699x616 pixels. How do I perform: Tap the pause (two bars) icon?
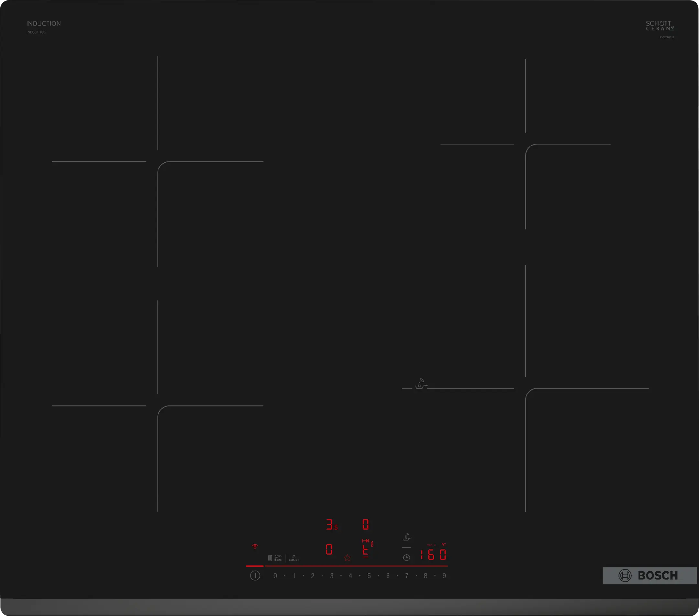click(x=270, y=558)
